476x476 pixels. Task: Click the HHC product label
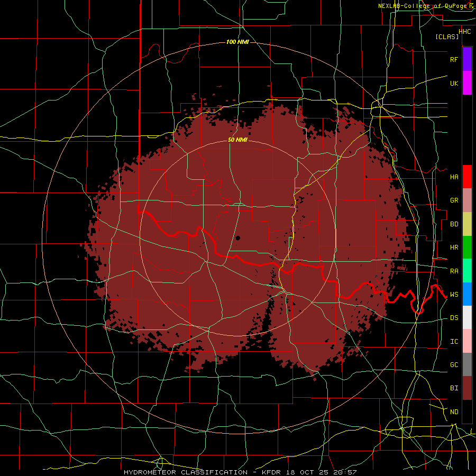(x=464, y=32)
